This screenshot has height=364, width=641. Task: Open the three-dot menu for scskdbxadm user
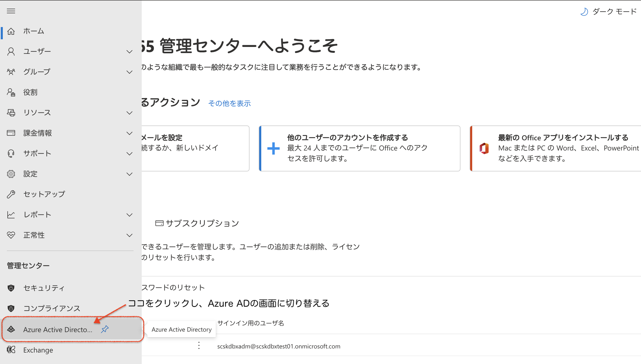point(199,346)
